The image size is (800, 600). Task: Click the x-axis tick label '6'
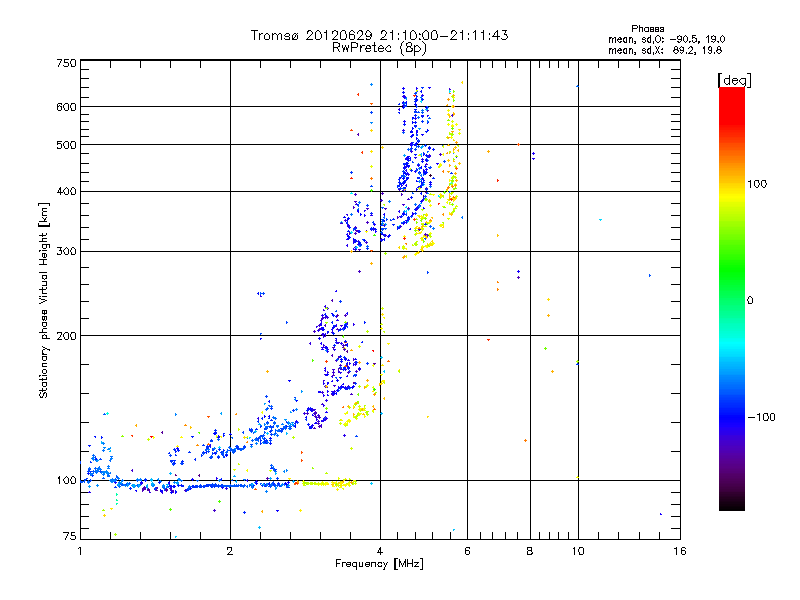(467, 551)
